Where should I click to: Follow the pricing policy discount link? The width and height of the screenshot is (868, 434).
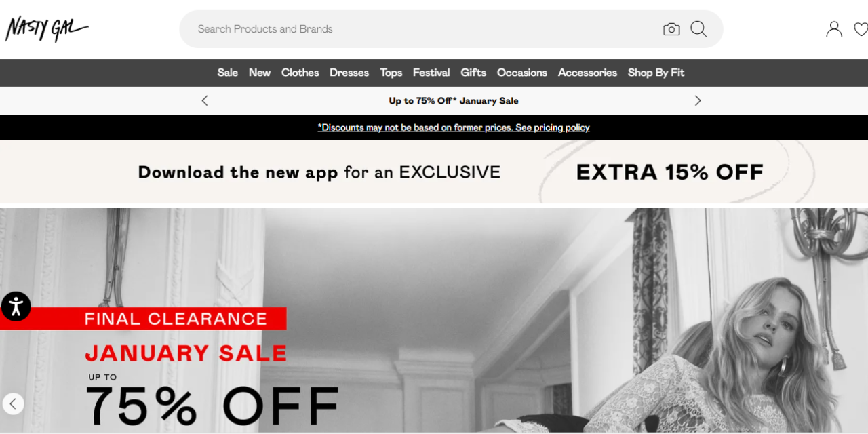(454, 127)
